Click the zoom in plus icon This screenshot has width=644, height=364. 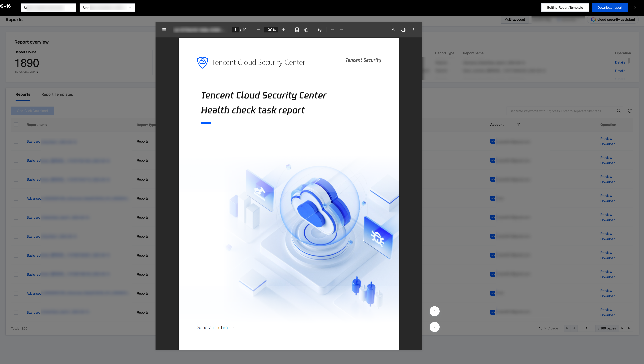tap(283, 30)
